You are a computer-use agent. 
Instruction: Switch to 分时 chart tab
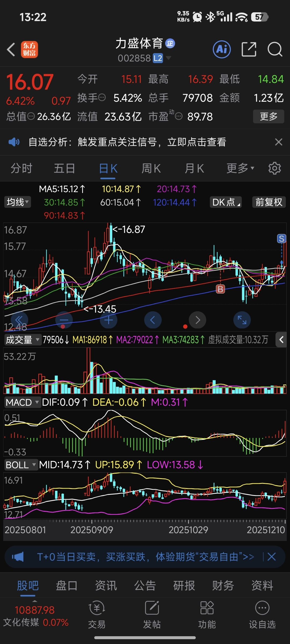[x=21, y=168]
